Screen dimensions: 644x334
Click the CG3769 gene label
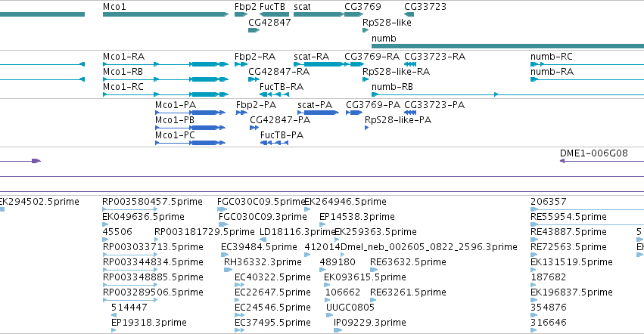362,7
